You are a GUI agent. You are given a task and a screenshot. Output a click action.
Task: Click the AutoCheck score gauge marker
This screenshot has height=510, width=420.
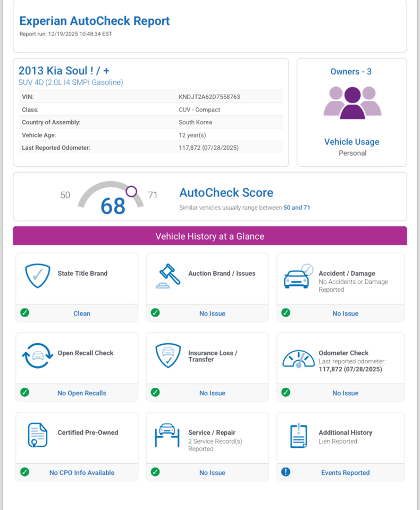pos(131,191)
